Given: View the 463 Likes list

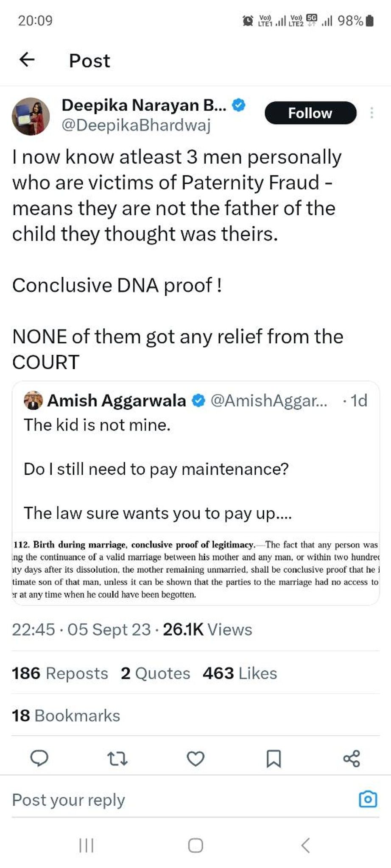Looking at the screenshot, I should point(240,673).
